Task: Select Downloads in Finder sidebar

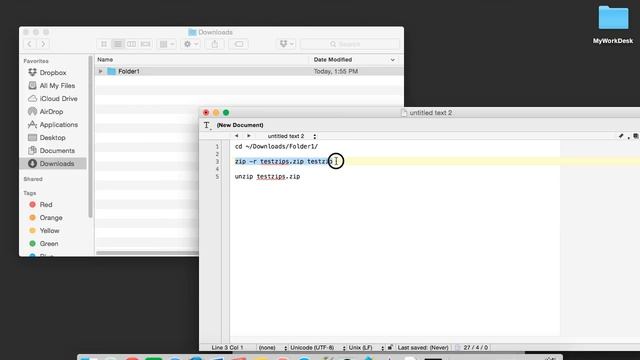Action: pyautogui.click(x=53, y=164)
